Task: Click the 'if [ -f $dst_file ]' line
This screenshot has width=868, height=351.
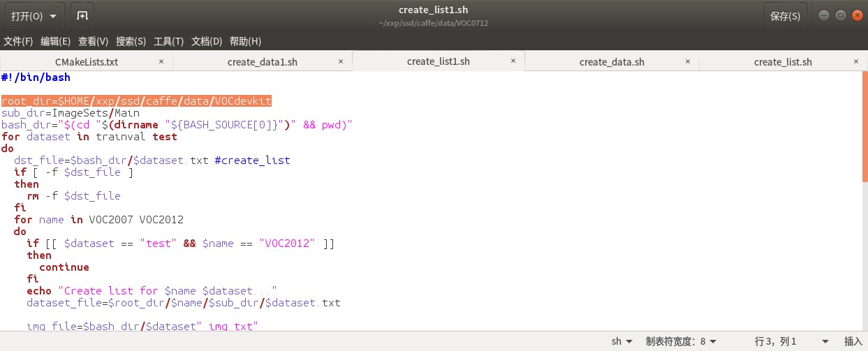Action: pyautogui.click(x=73, y=172)
